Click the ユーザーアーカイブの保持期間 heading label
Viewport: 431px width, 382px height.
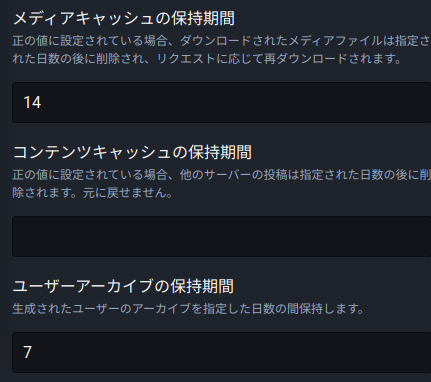[x=123, y=286]
